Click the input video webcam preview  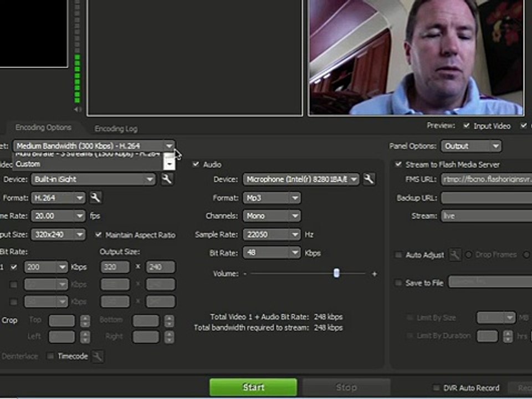click(416, 57)
